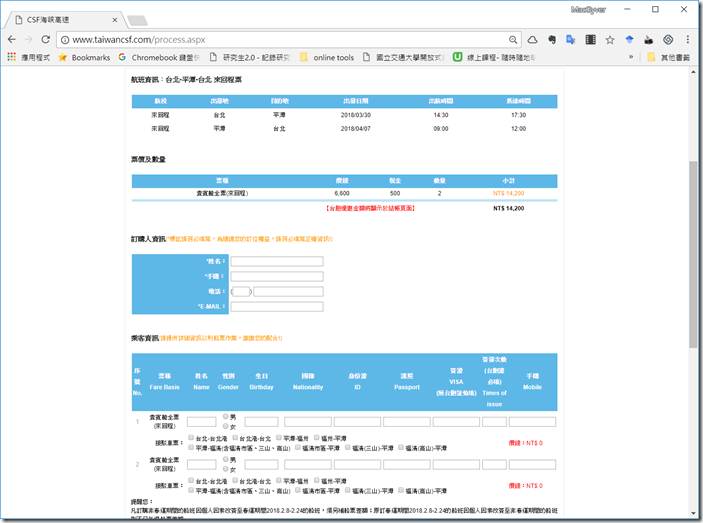Image resolution: width=703 pixels, height=523 pixels.
Task: Open the green U online course bookmark
Action: coord(494,57)
